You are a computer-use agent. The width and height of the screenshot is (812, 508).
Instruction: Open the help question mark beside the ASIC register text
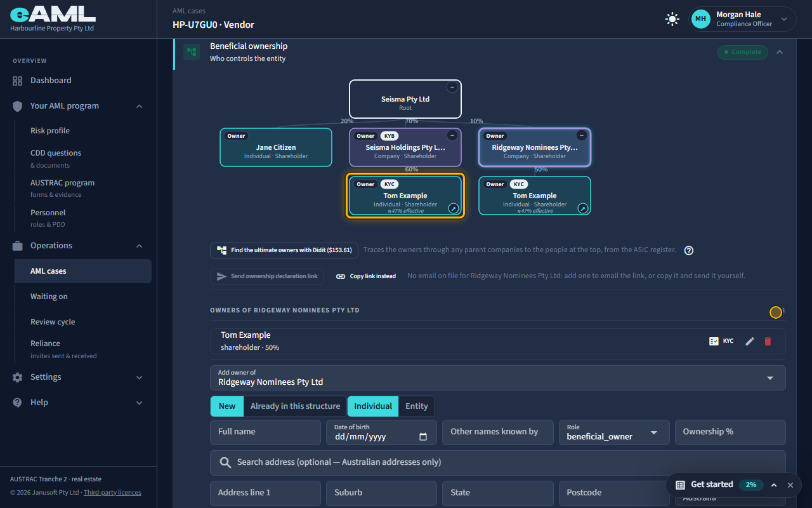[x=689, y=250]
